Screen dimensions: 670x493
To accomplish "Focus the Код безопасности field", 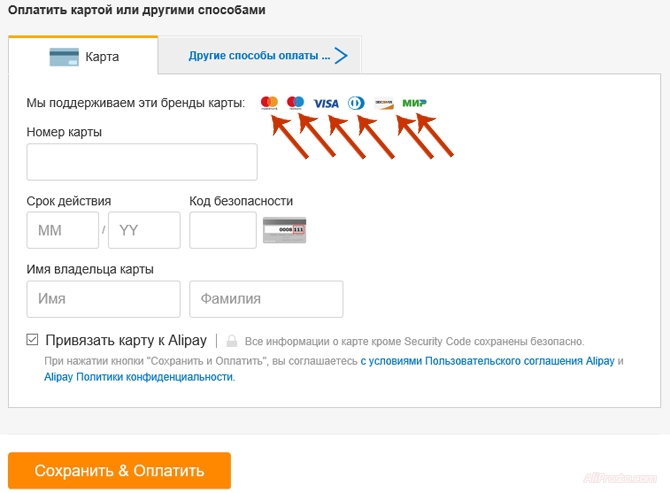I will [222, 230].
